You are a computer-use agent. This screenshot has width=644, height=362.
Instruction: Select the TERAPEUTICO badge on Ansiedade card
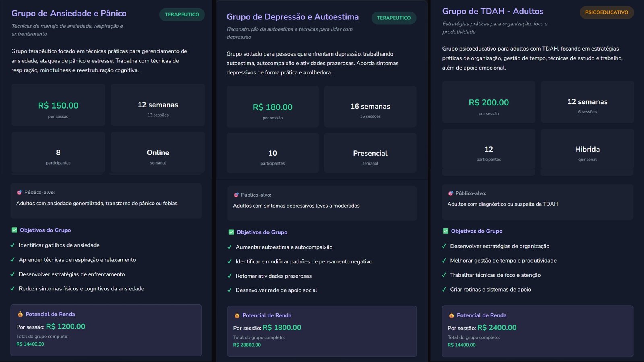tap(182, 14)
